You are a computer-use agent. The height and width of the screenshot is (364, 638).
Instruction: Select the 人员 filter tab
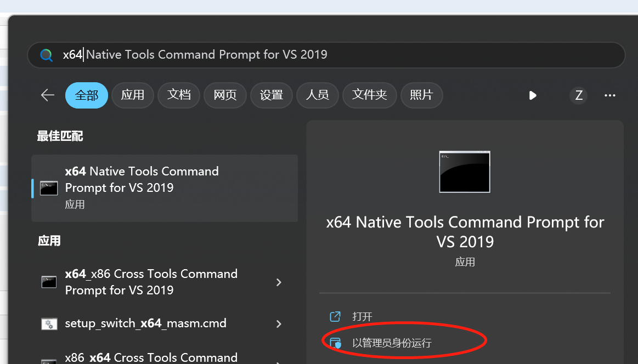click(x=318, y=95)
